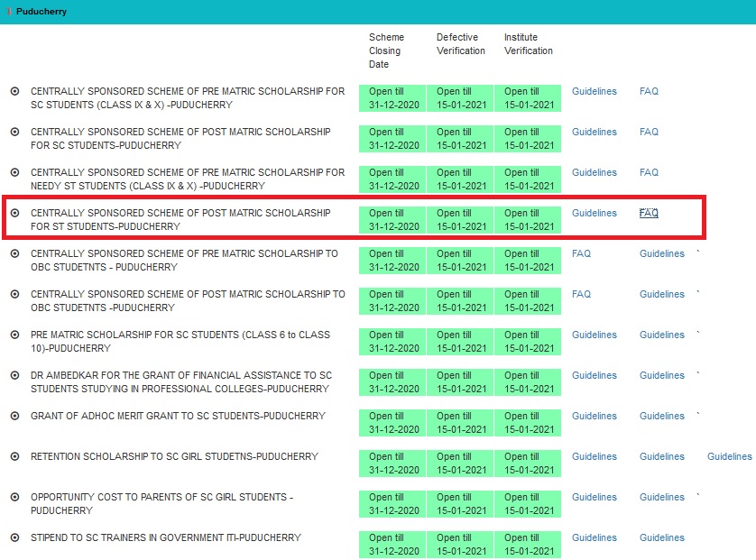
Task: Click the small icon before the Puducherry heading
Action: coord(9,11)
